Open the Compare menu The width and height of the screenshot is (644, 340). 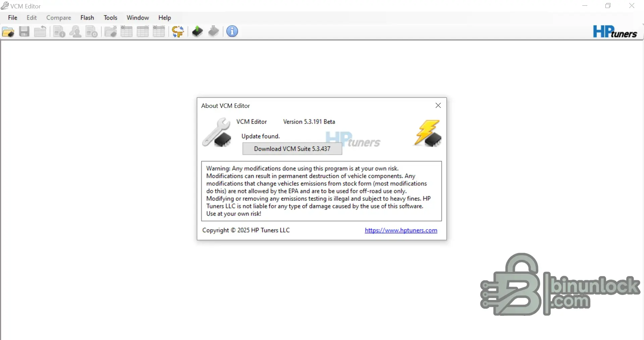pyautogui.click(x=59, y=18)
